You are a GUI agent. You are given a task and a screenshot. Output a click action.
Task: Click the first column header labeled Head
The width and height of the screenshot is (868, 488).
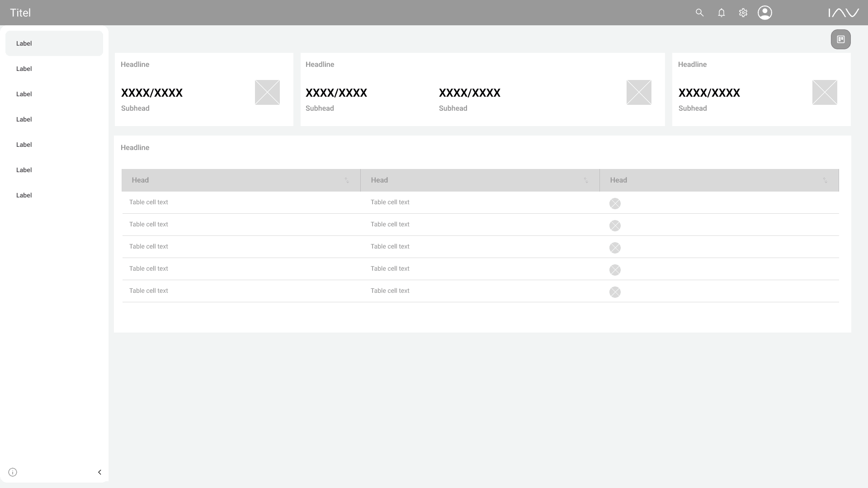click(241, 180)
